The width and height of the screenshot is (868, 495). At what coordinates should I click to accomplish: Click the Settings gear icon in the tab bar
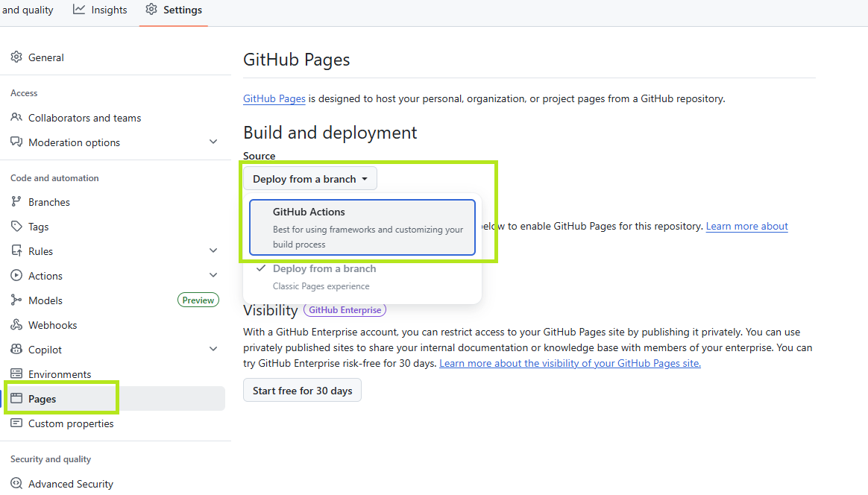151,10
